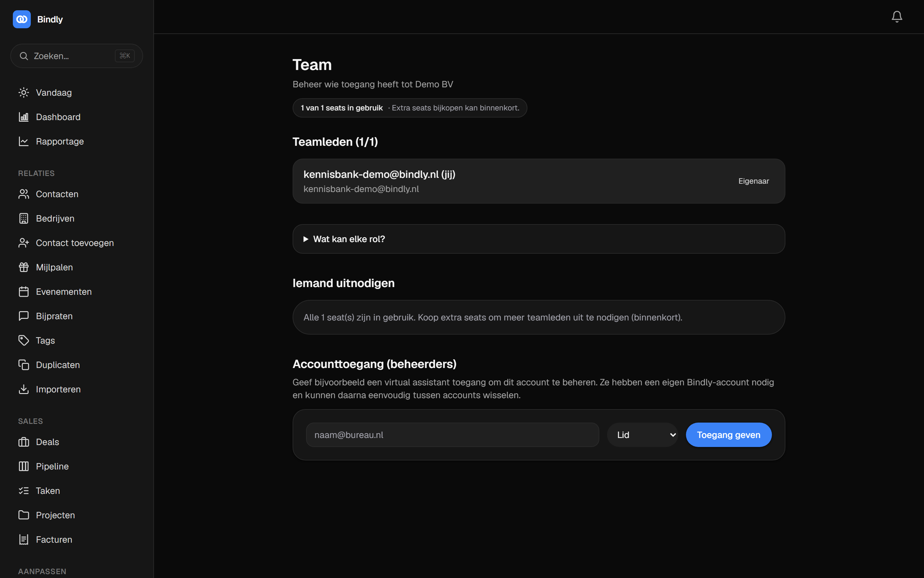Go to Deals
924x578 pixels.
coord(76,442)
